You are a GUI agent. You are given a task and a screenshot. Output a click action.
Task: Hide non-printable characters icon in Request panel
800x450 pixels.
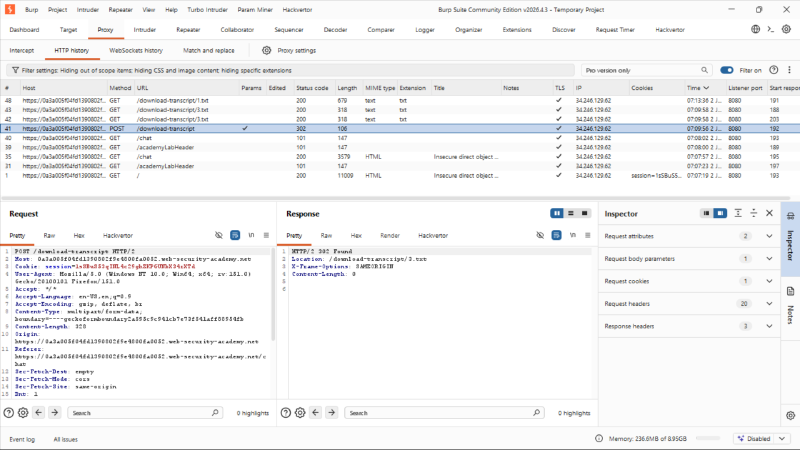pyautogui.click(x=219, y=235)
